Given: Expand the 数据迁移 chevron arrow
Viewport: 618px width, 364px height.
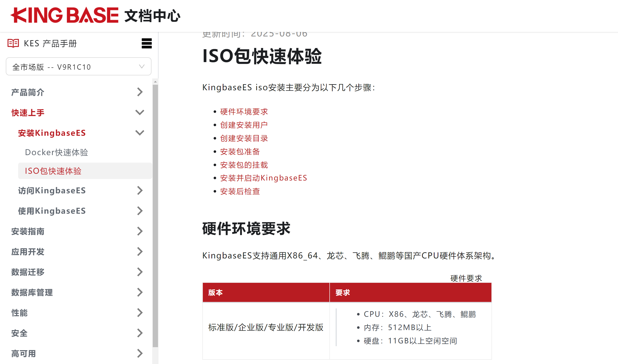Looking at the screenshot, I should pyautogui.click(x=140, y=272).
